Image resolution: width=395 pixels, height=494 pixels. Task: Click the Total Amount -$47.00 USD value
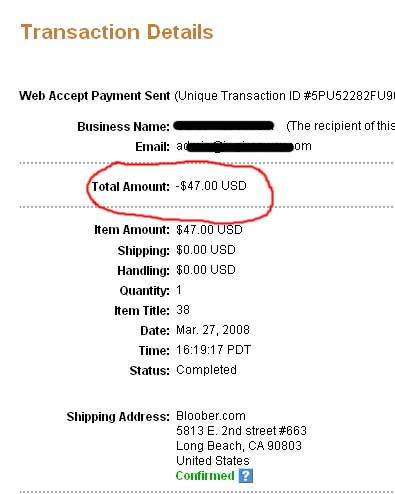click(211, 186)
